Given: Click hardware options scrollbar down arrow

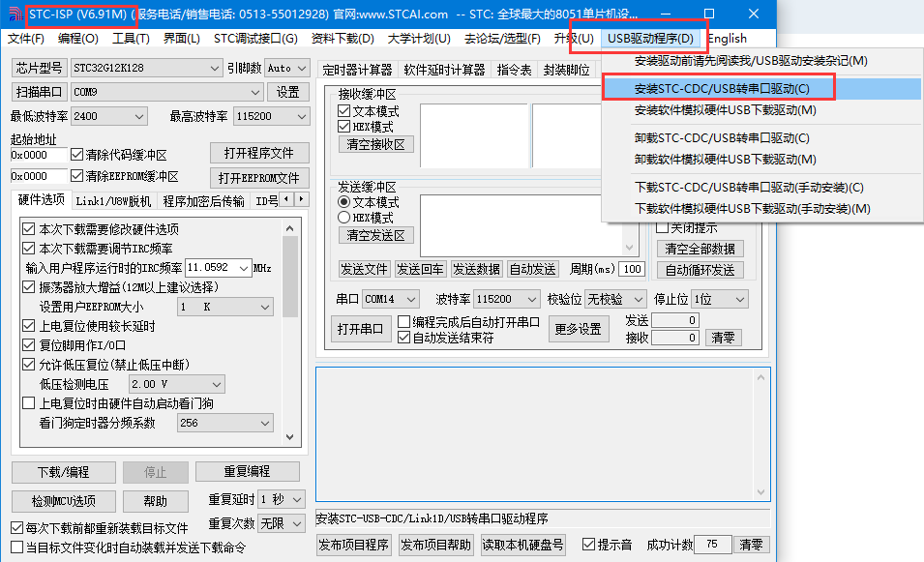Looking at the screenshot, I should [x=290, y=436].
